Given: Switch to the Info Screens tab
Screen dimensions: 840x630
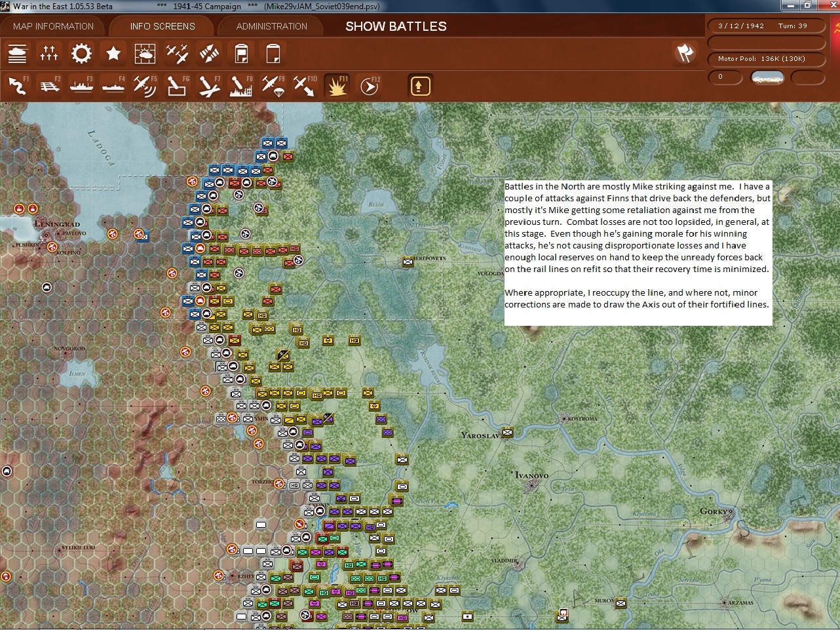Looking at the screenshot, I should (162, 26).
